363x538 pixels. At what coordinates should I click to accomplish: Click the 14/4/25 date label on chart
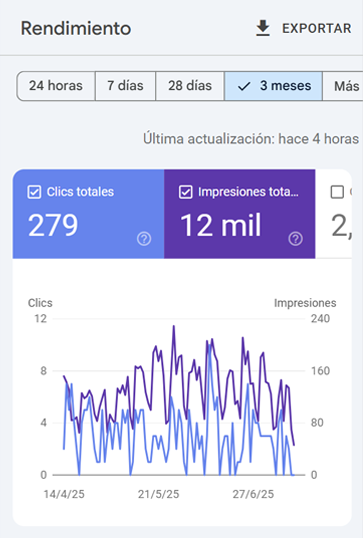(64, 494)
